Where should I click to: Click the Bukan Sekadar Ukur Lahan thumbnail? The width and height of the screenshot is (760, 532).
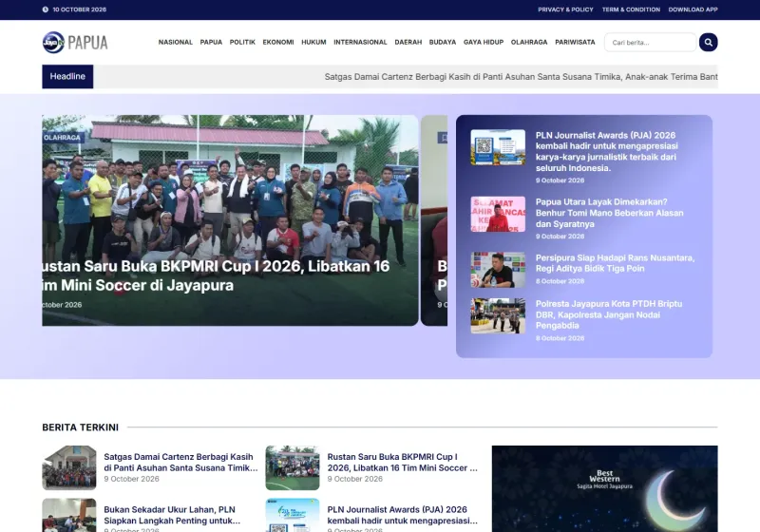(69, 515)
